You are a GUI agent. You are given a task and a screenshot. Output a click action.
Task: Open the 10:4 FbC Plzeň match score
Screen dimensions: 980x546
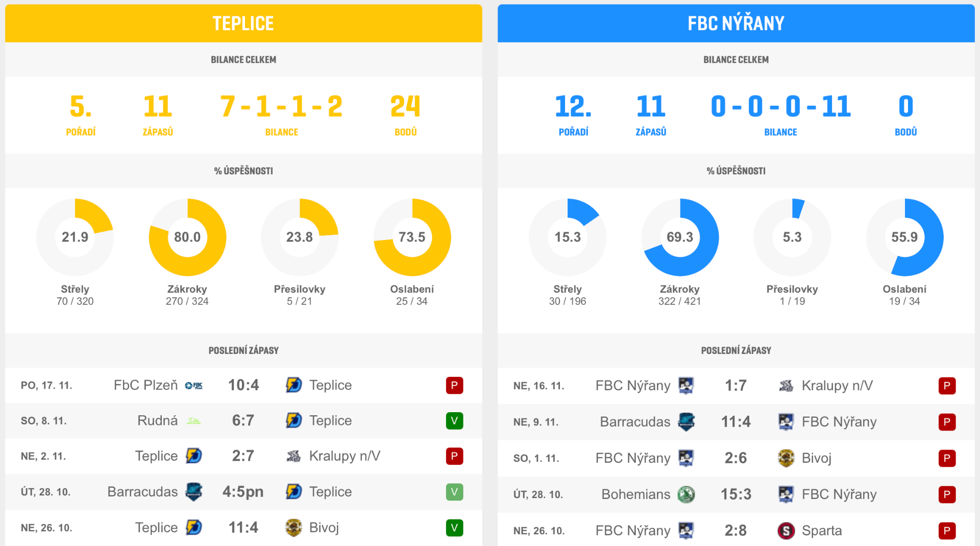(x=243, y=385)
